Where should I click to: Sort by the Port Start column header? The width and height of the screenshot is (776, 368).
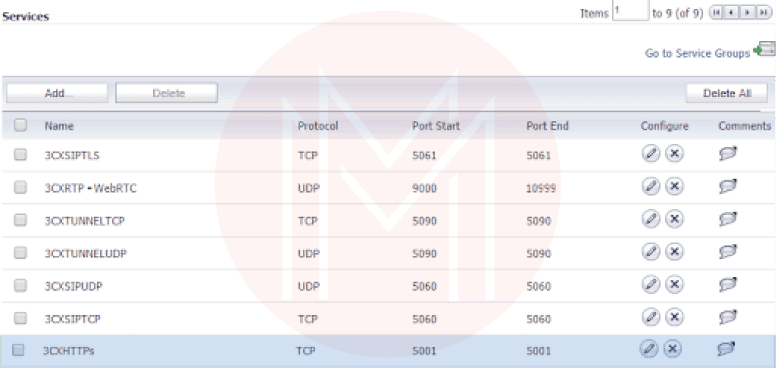[x=436, y=126]
